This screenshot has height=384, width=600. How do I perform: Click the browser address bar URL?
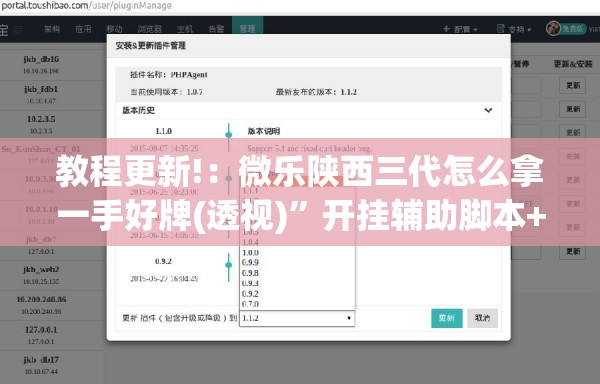[86, 6]
